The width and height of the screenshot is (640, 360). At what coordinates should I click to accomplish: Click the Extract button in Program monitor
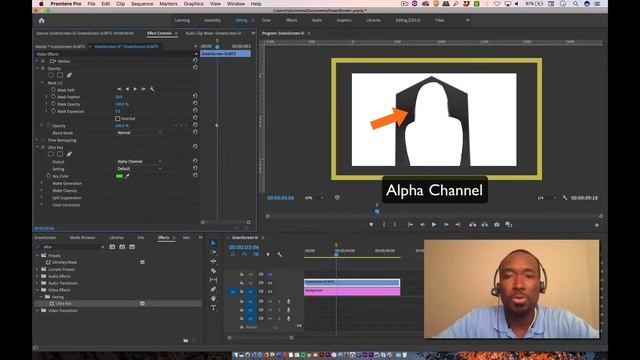[x=484, y=224]
